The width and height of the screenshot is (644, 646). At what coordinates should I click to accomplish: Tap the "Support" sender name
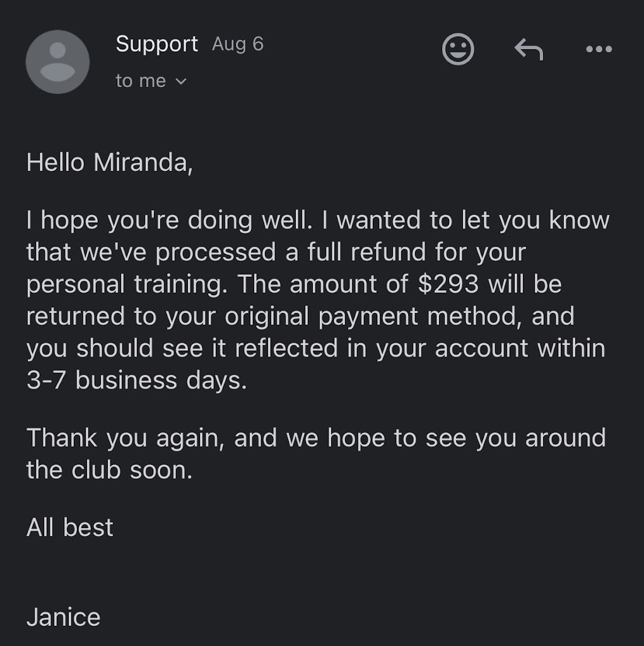pos(156,44)
